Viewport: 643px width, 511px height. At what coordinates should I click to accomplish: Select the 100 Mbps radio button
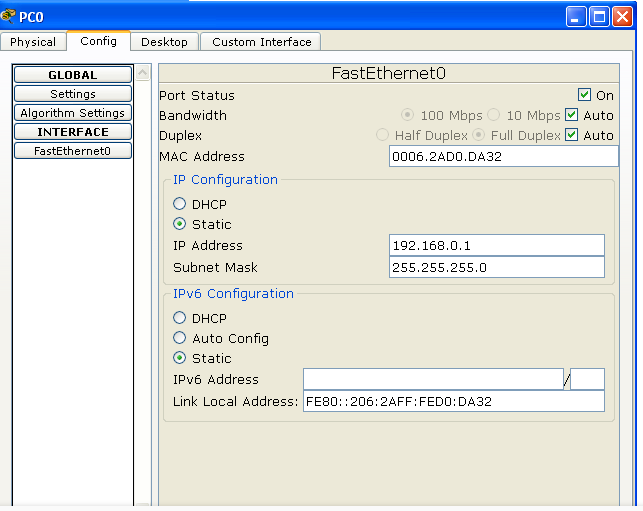[407, 115]
